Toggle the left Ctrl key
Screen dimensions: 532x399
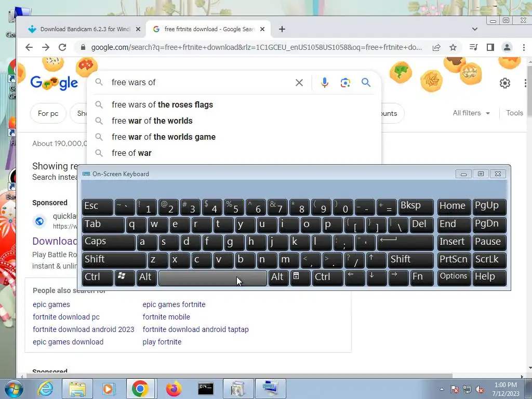click(x=98, y=277)
